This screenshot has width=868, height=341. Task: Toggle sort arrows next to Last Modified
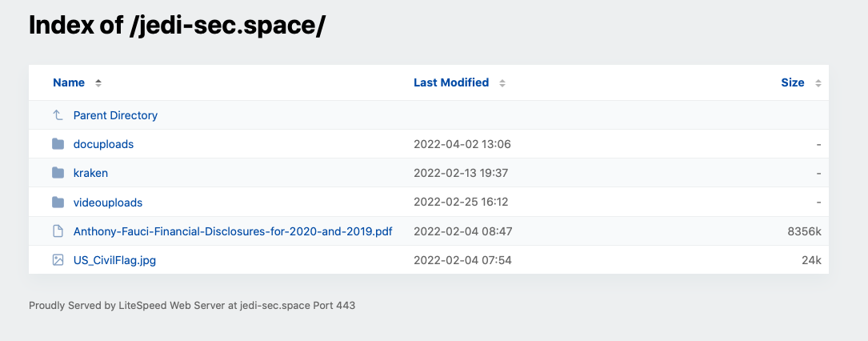pos(502,83)
